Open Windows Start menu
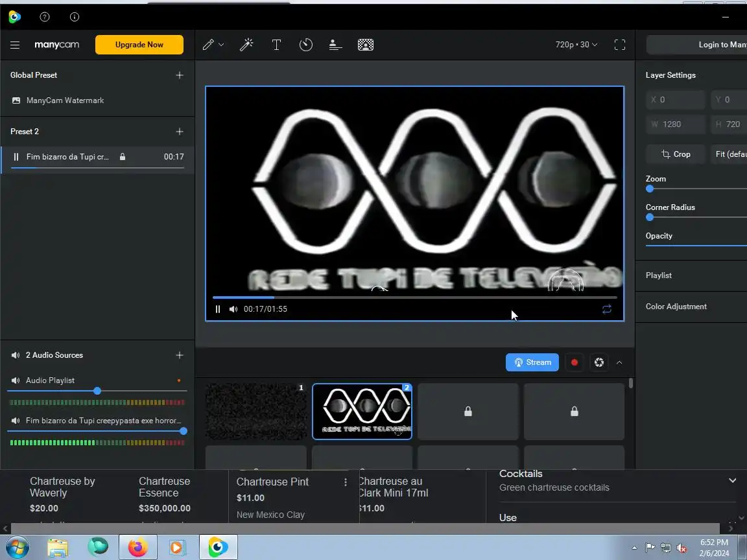 click(16, 548)
